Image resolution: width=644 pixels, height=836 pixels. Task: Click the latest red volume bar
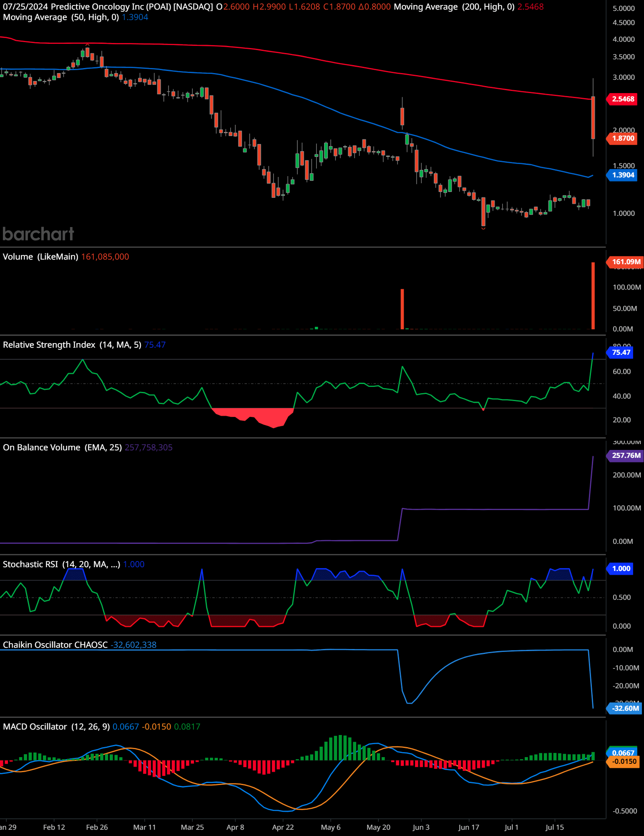point(593,296)
